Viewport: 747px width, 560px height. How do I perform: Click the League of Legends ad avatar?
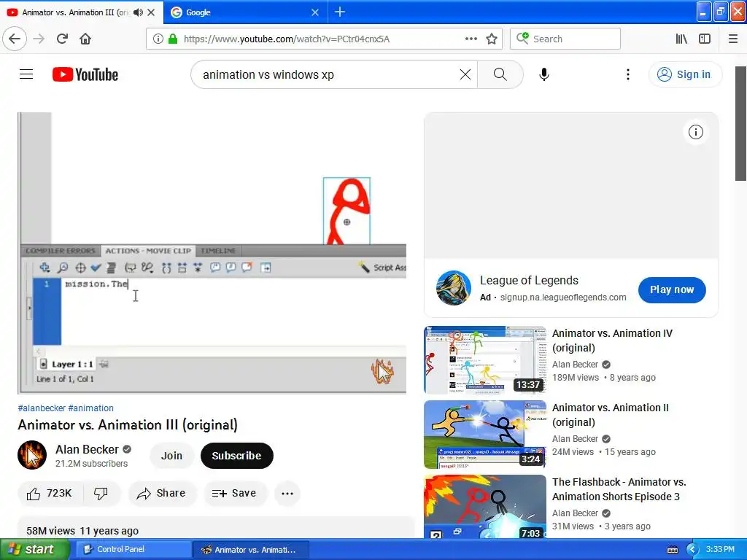[454, 288]
